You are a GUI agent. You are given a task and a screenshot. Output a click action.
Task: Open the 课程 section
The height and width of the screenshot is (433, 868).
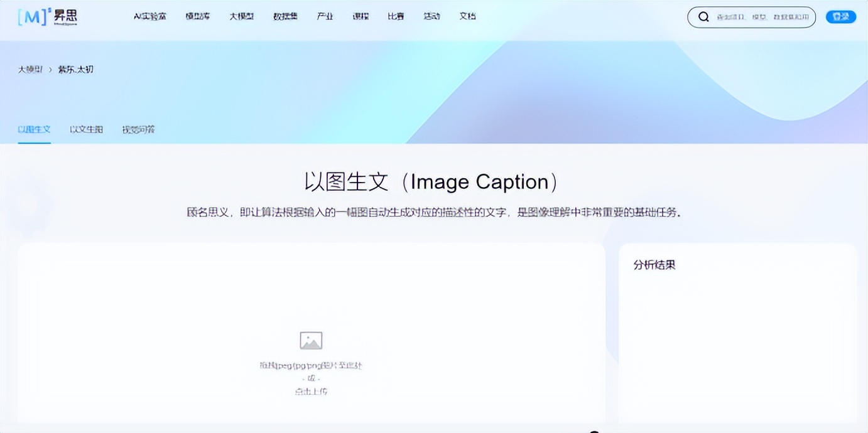click(x=360, y=16)
